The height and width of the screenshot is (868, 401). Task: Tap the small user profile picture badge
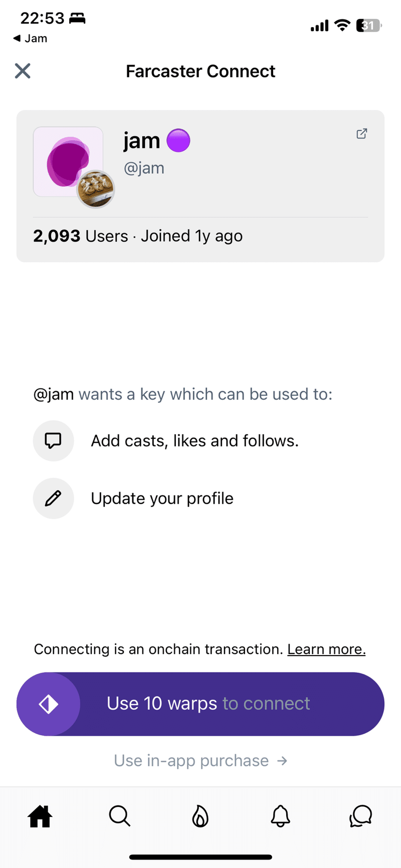click(x=96, y=189)
